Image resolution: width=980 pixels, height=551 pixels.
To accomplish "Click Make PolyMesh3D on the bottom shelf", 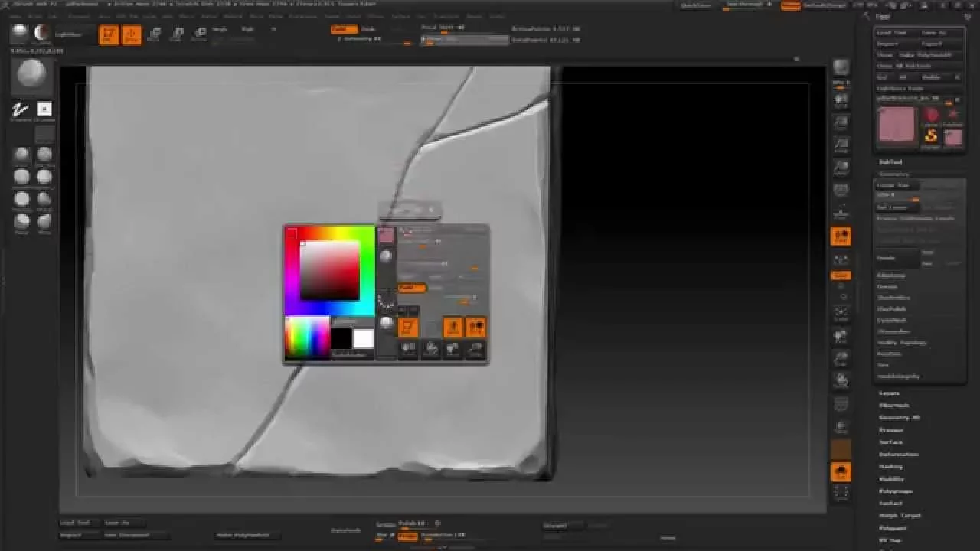I will coord(247,535).
